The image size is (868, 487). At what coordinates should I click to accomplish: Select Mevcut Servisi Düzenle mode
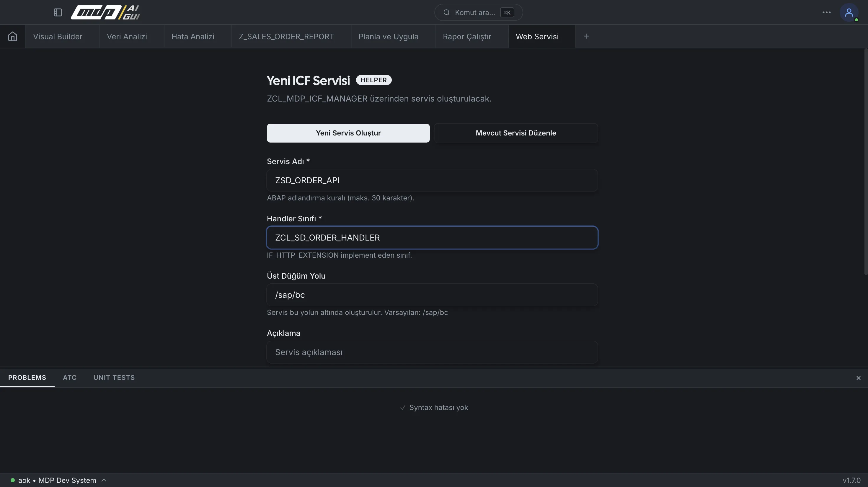coord(515,133)
